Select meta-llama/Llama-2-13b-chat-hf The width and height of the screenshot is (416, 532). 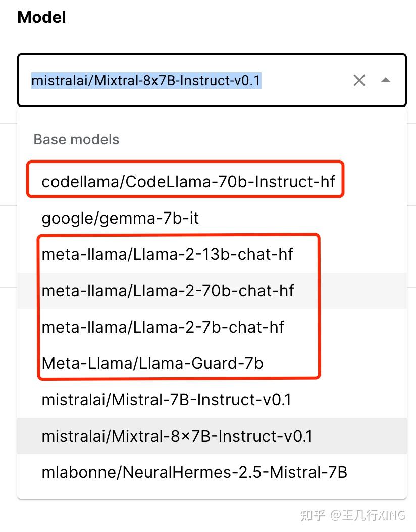(x=167, y=254)
